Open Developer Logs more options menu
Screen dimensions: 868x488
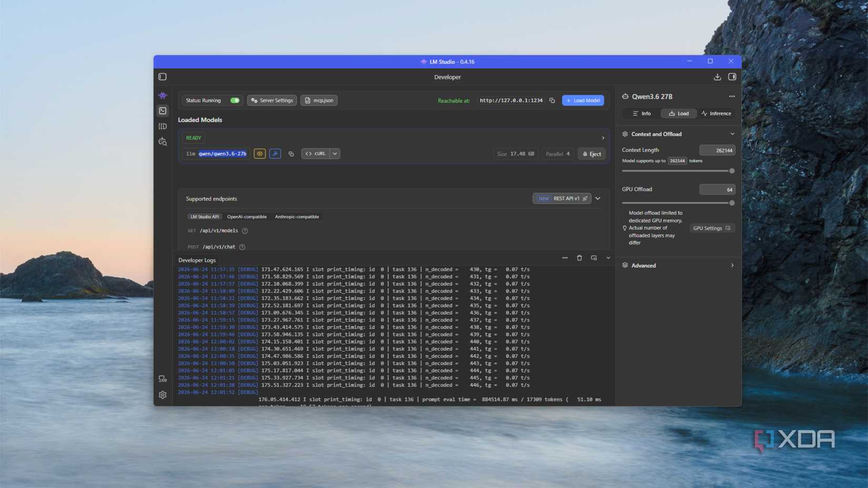coord(565,258)
